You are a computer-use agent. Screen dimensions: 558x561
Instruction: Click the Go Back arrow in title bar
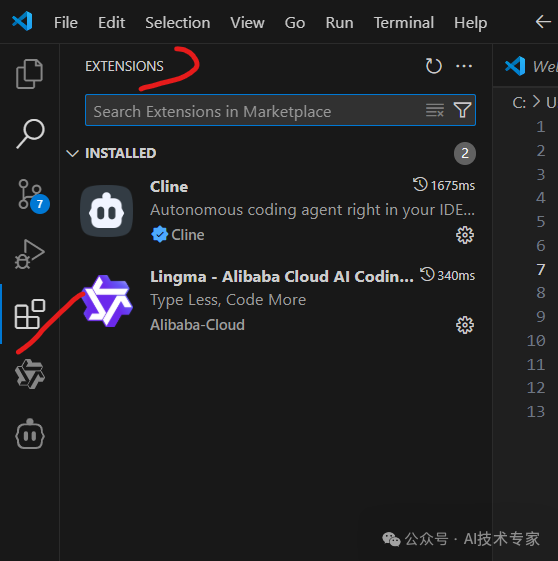point(543,22)
